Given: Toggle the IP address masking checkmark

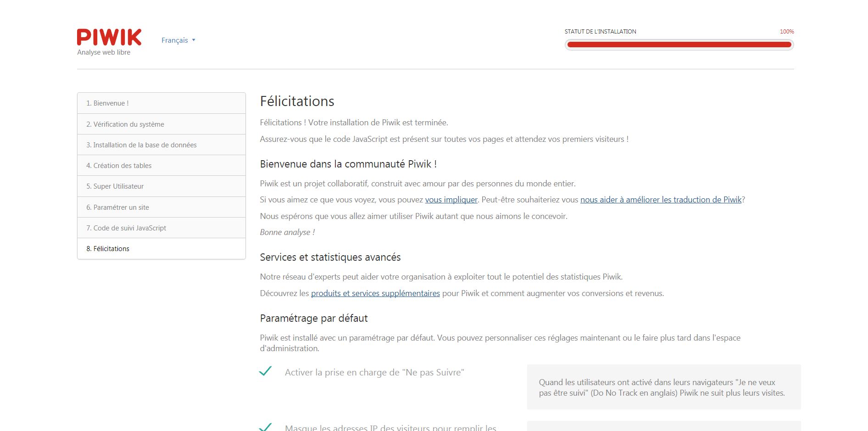Looking at the screenshot, I should click(266, 427).
